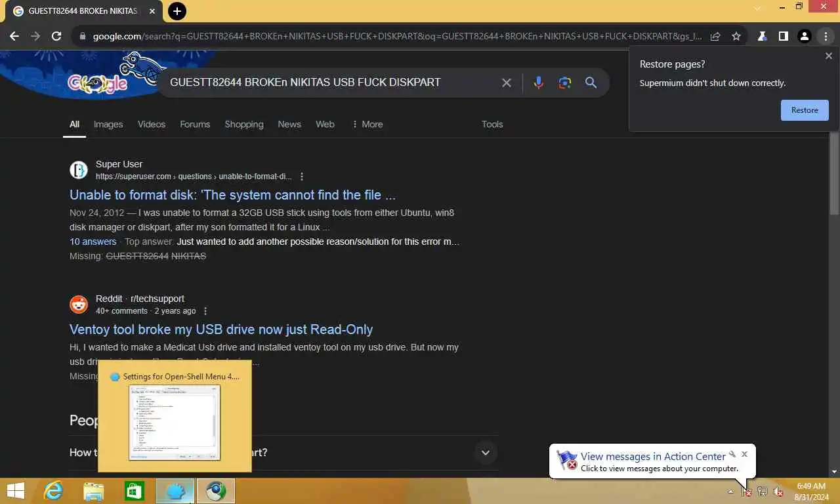
Task: Open the Windows Start button
Action: click(x=15, y=491)
